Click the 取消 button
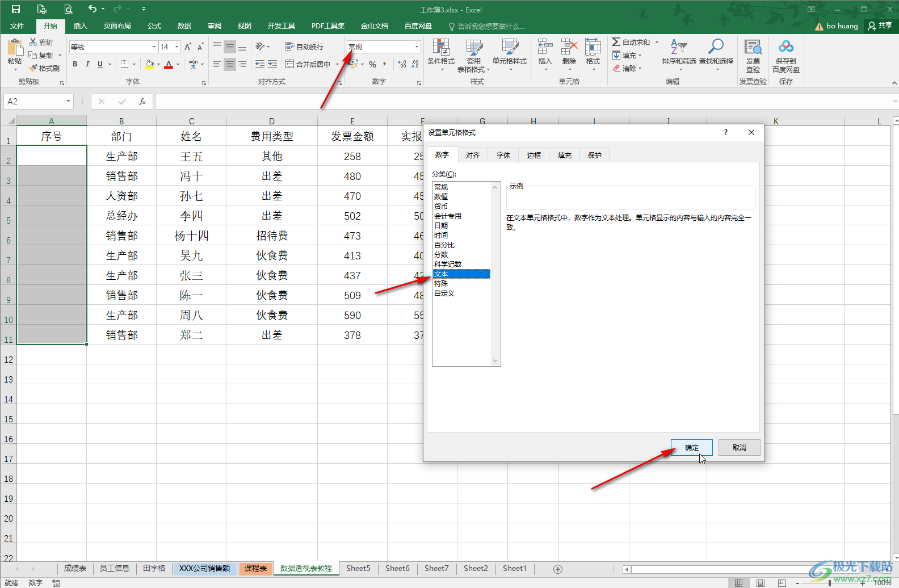899x588 pixels. click(x=740, y=447)
